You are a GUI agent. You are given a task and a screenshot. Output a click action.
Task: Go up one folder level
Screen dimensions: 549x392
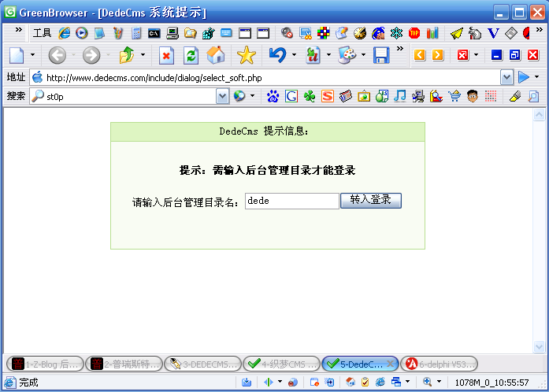point(127,55)
